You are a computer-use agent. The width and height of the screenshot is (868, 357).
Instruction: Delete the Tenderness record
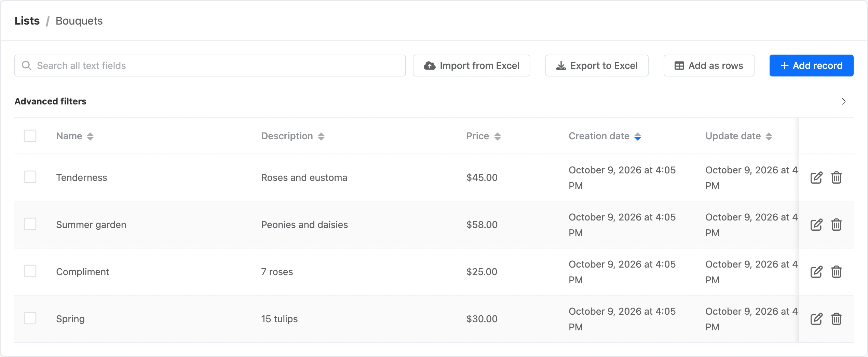pos(836,178)
